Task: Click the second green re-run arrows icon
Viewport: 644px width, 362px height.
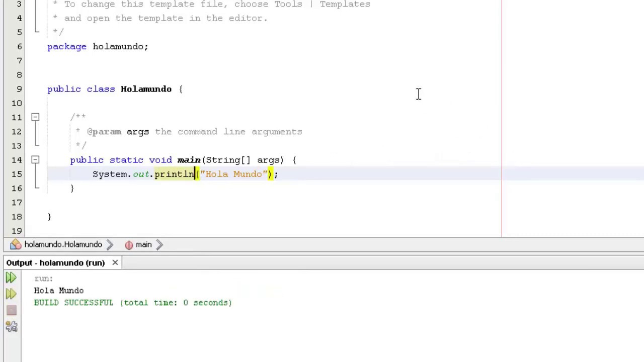Action: pos(11,294)
